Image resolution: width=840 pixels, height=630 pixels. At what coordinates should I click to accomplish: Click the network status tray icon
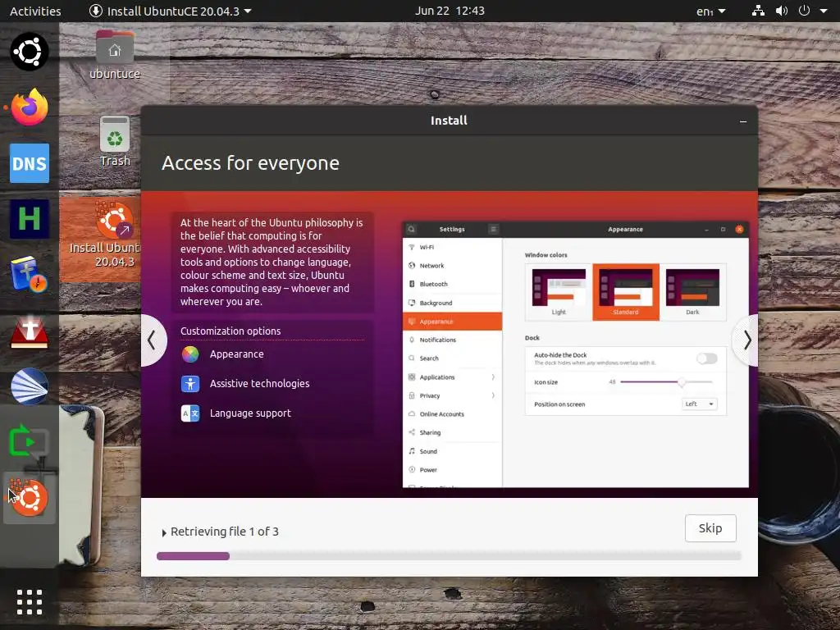click(x=758, y=11)
